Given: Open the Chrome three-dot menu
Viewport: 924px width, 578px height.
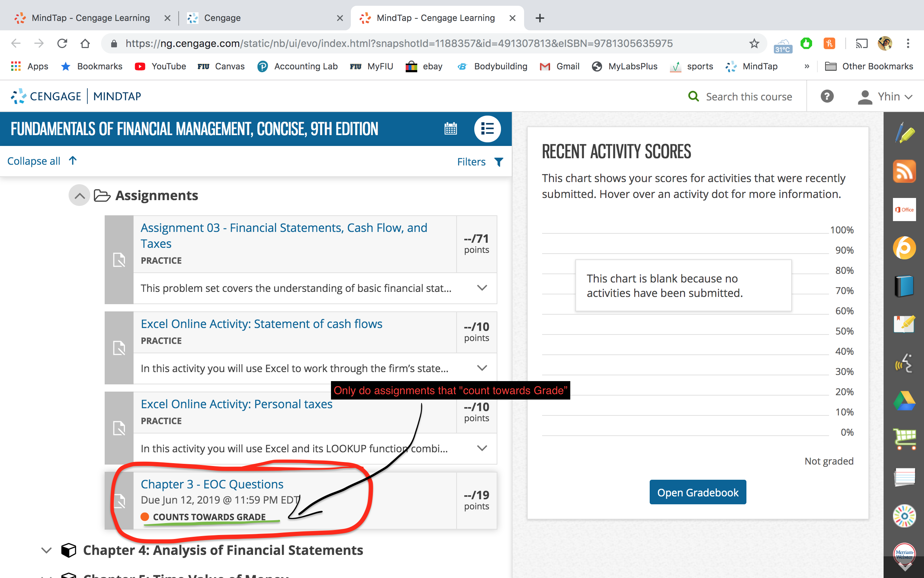Looking at the screenshot, I should coord(908,44).
